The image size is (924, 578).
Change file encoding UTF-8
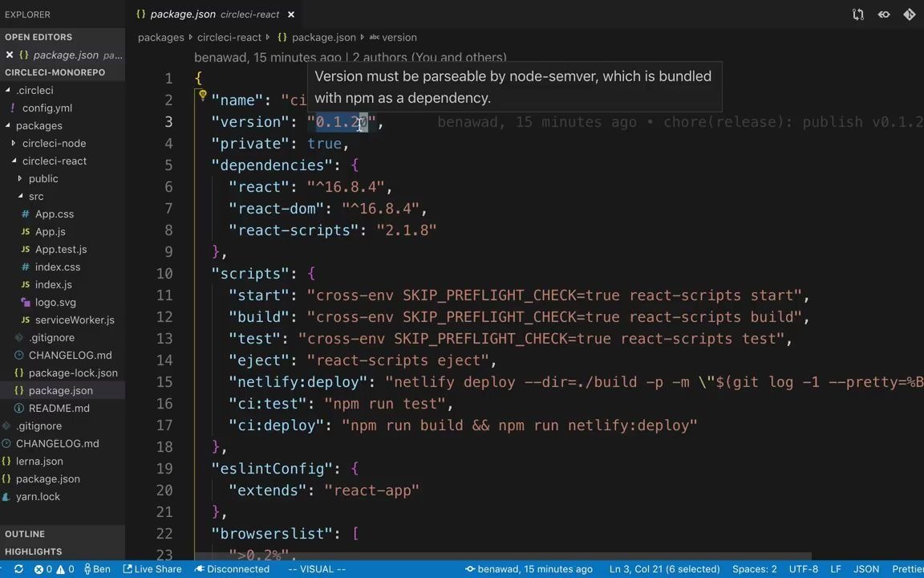click(803, 569)
